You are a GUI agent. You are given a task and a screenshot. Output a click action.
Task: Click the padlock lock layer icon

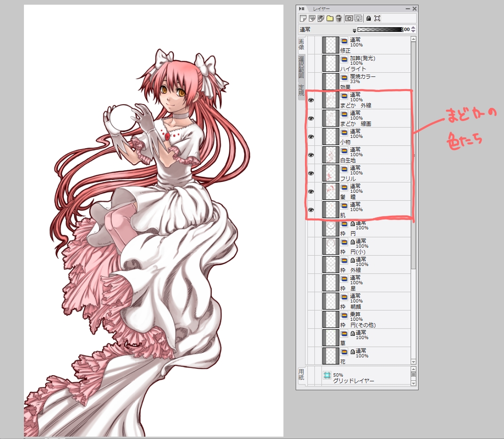(368, 18)
